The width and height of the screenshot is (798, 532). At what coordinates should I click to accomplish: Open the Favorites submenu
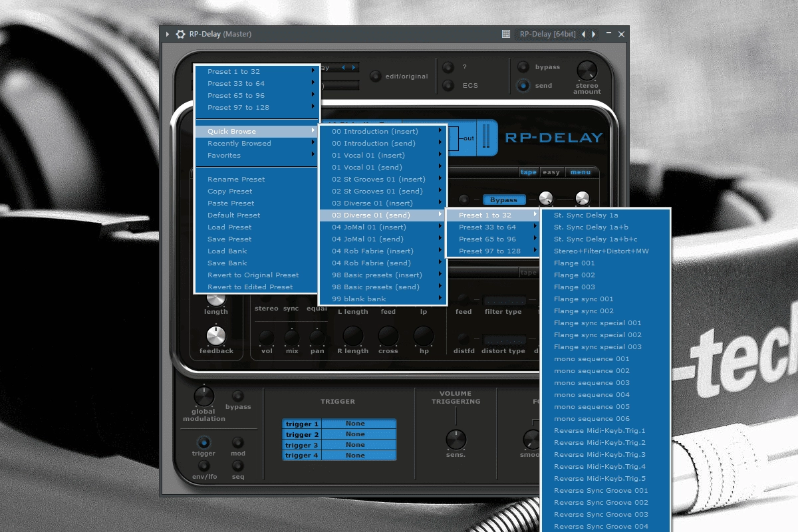(x=257, y=155)
